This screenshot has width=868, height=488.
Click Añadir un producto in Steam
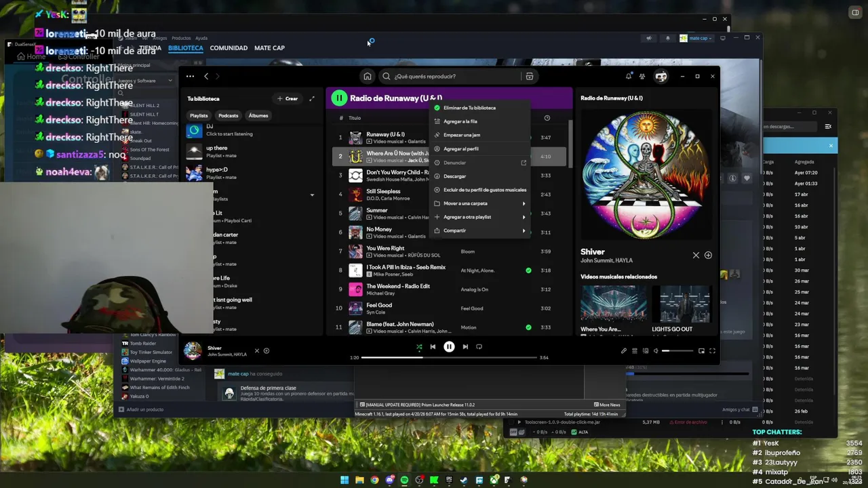[141, 409]
